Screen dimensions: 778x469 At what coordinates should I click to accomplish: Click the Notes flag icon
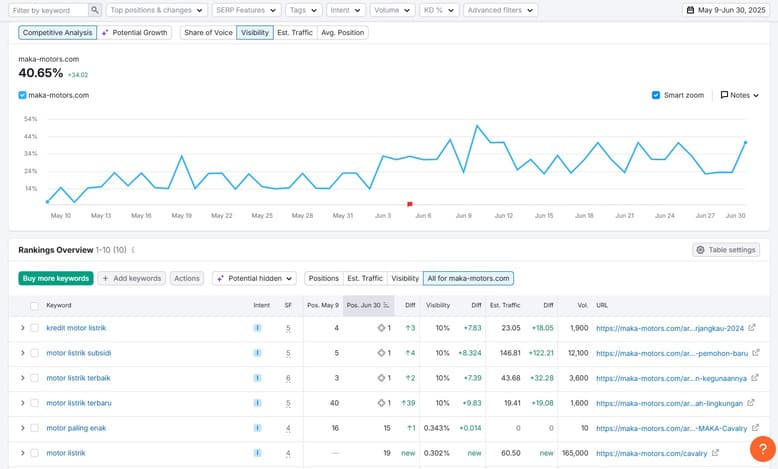click(x=724, y=95)
